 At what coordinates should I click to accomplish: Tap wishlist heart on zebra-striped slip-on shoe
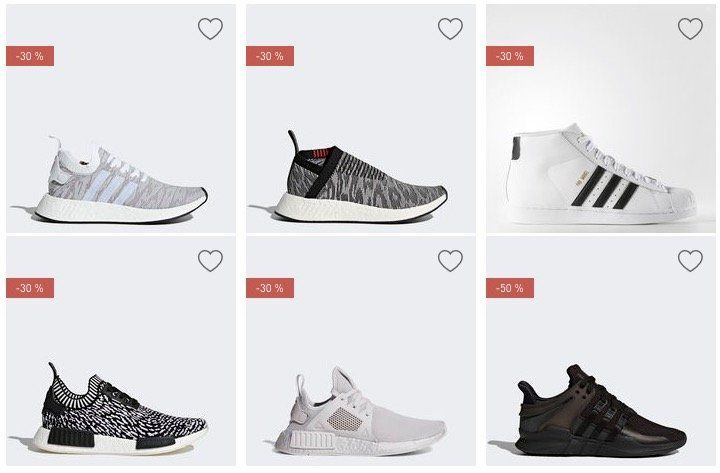(x=450, y=29)
